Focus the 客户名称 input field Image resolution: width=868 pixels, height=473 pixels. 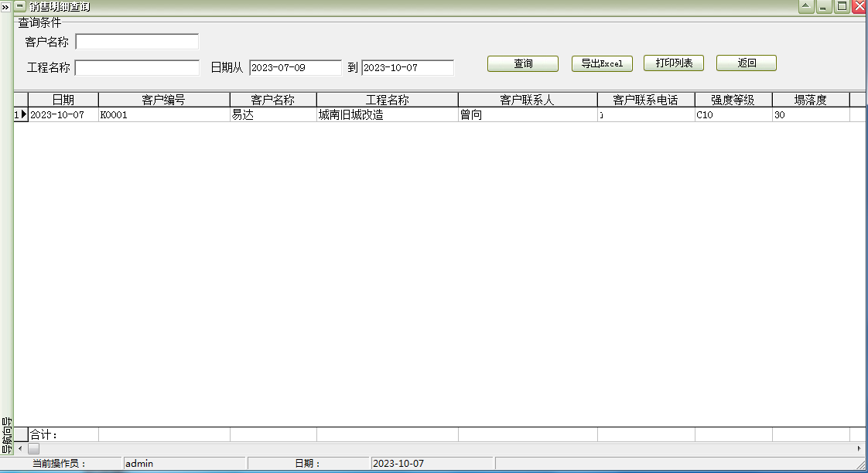coord(137,42)
